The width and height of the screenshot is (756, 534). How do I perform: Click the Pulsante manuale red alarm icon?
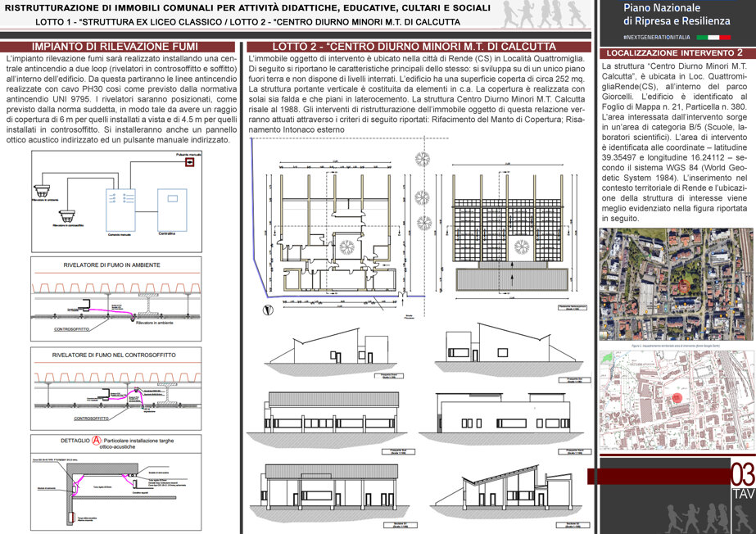(189, 162)
